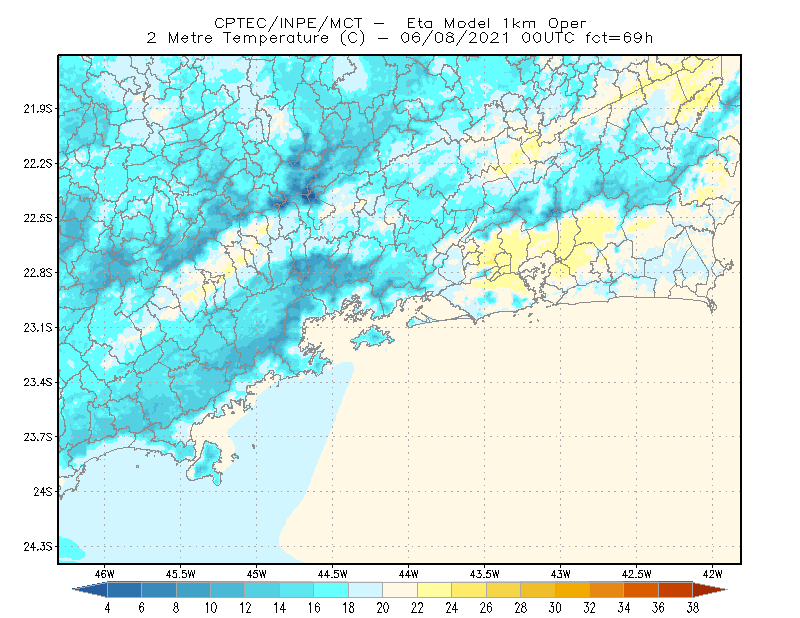Click the 44W longitude axis label
Image resolution: width=800 pixels, height=618 pixels.
(408, 574)
